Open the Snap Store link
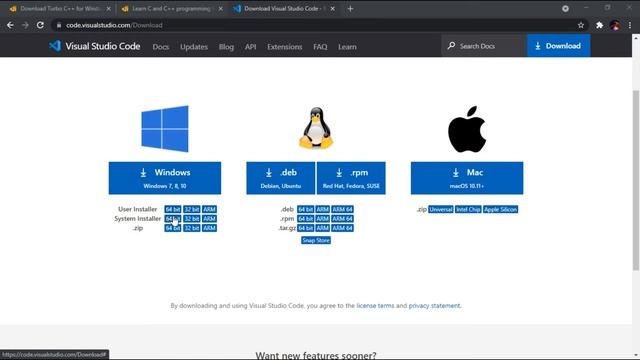This screenshot has height=360, width=640. [x=316, y=240]
